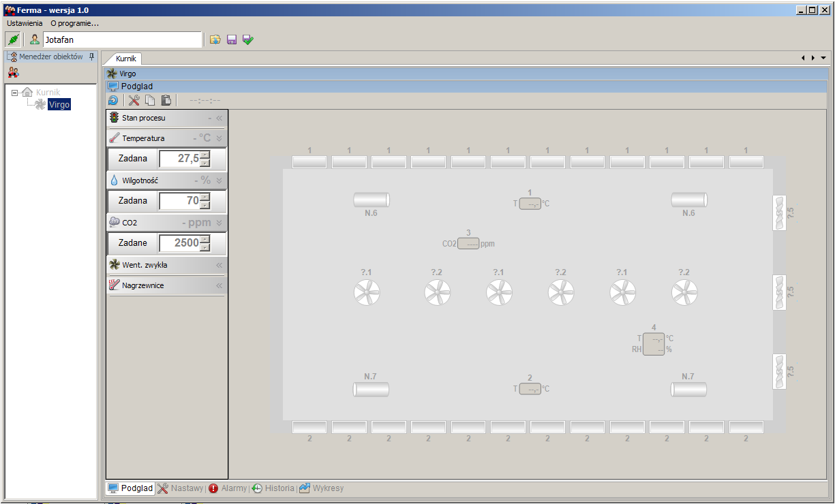Click the left N.7 heater

[371, 389]
